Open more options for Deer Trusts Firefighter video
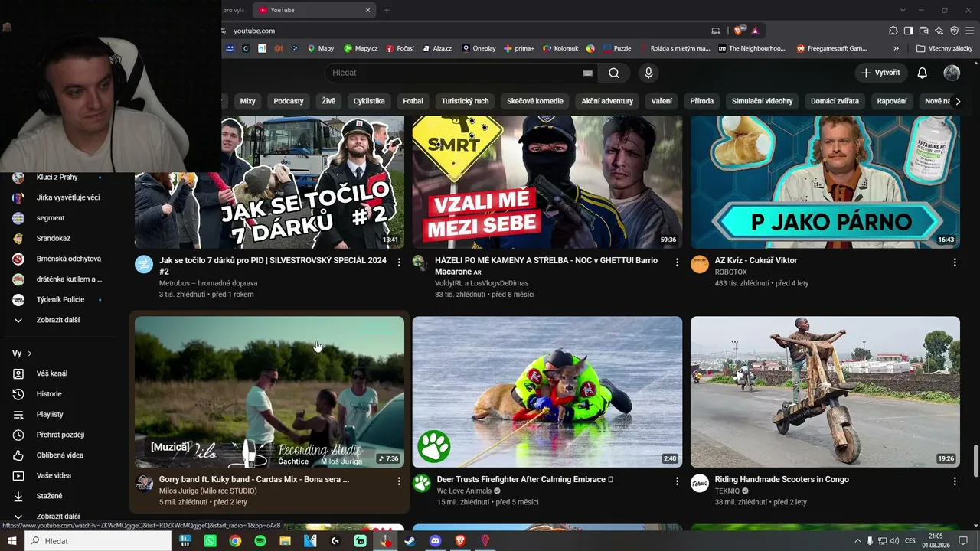This screenshot has height=551, width=980. point(677,481)
